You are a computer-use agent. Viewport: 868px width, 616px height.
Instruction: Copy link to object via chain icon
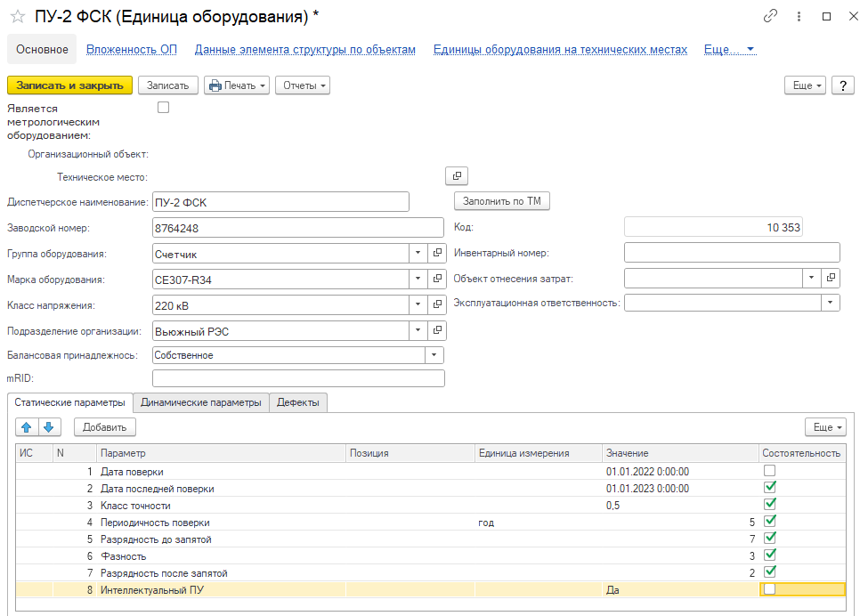[x=770, y=17]
